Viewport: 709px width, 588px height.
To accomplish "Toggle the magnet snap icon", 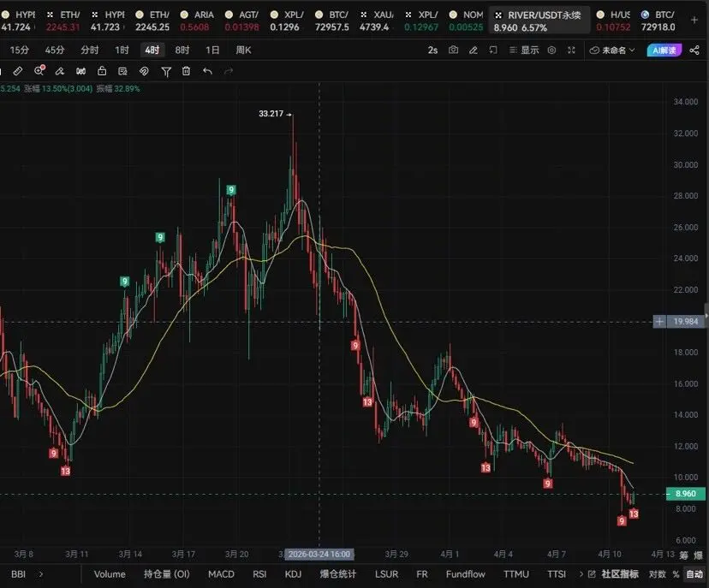I will click(144, 71).
